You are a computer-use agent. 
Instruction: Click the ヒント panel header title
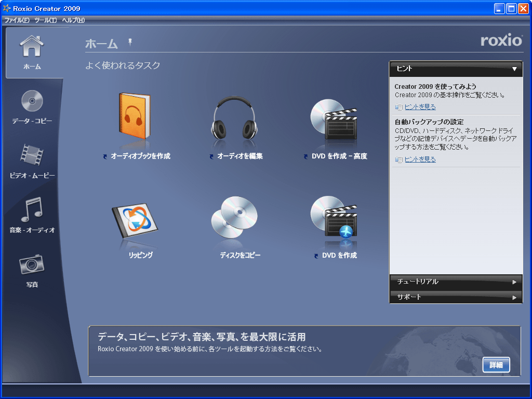click(x=404, y=69)
